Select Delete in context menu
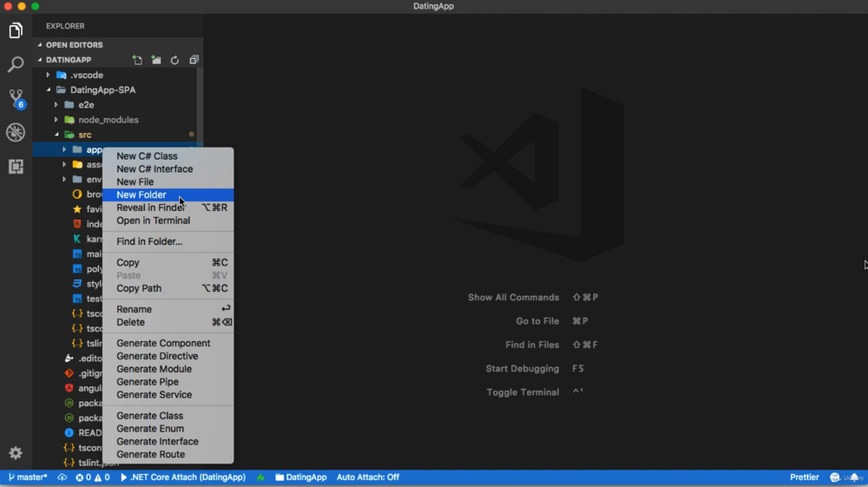The width and height of the screenshot is (868, 487). [x=168, y=322]
